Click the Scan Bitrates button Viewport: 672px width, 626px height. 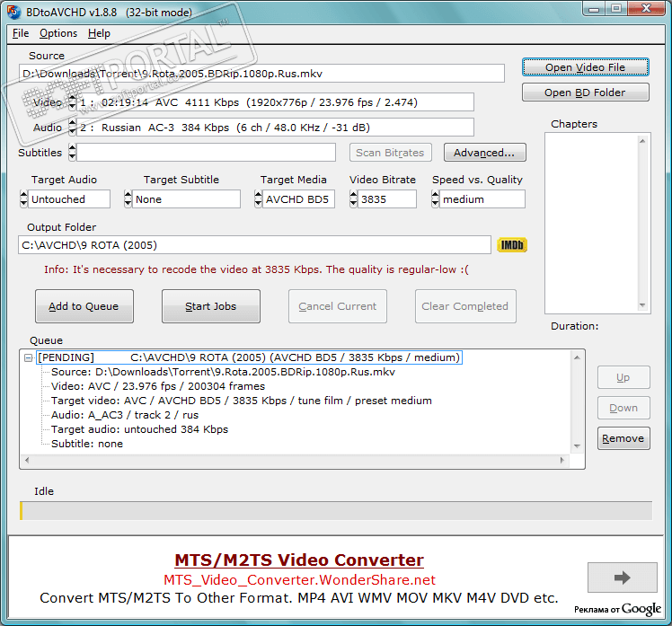coord(391,153)
